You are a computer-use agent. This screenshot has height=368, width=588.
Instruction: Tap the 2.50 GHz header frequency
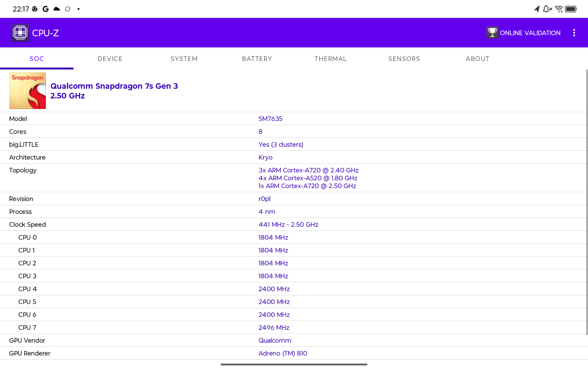pos(68,96)
